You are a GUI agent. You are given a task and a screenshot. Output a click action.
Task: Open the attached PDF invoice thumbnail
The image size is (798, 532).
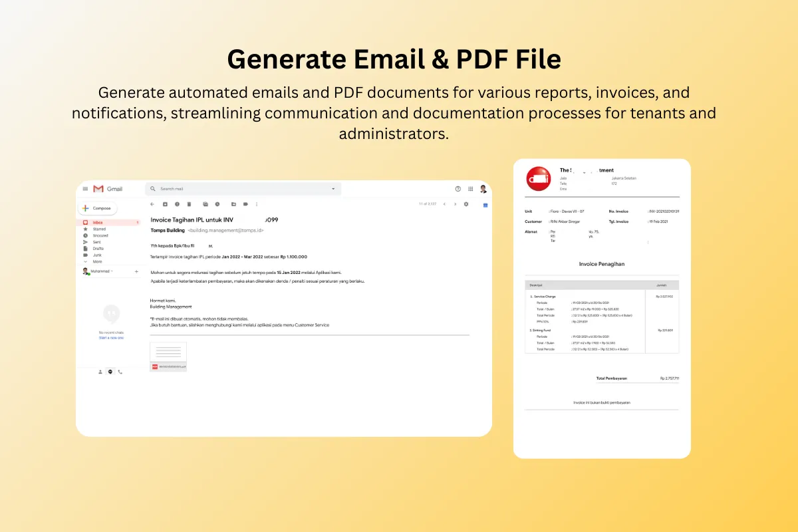pos(168,356)
